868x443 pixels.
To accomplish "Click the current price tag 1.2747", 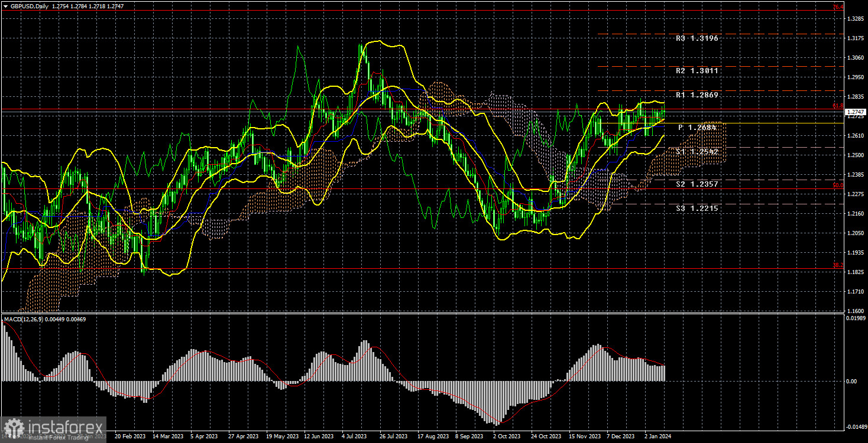I will (855, 112).
